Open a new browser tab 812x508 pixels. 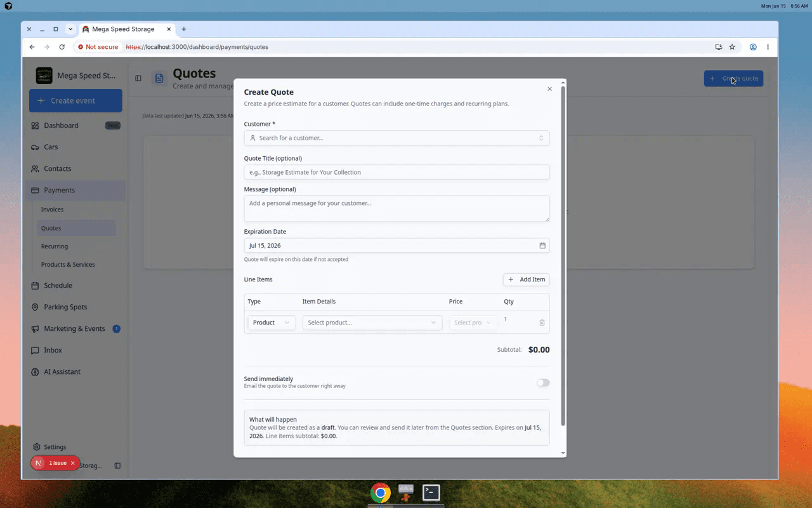pyautogui.click(x=184, y=29)
